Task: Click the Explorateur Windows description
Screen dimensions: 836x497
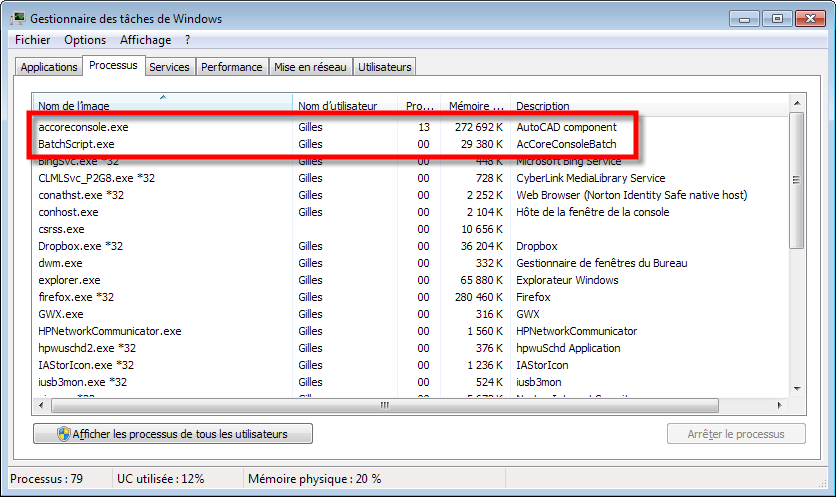Action: (x=567, y=280)
